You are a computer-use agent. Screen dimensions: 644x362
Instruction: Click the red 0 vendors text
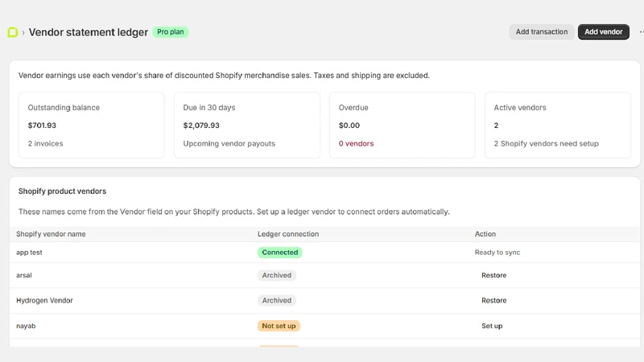356,144
